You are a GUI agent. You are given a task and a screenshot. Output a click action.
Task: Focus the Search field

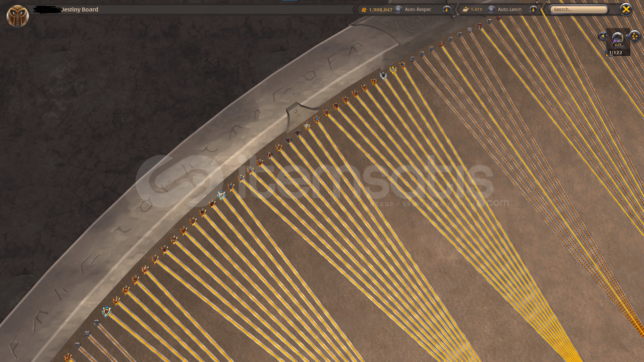(x=579, y=9)
